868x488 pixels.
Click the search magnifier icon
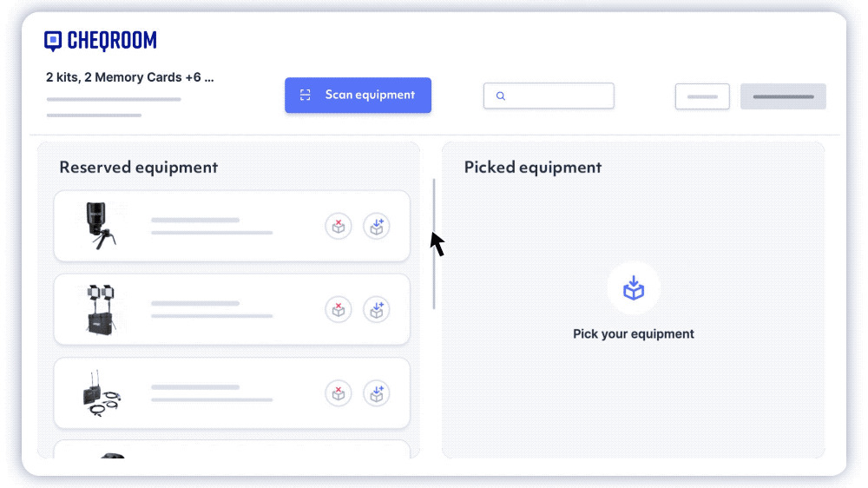point(501,96)
